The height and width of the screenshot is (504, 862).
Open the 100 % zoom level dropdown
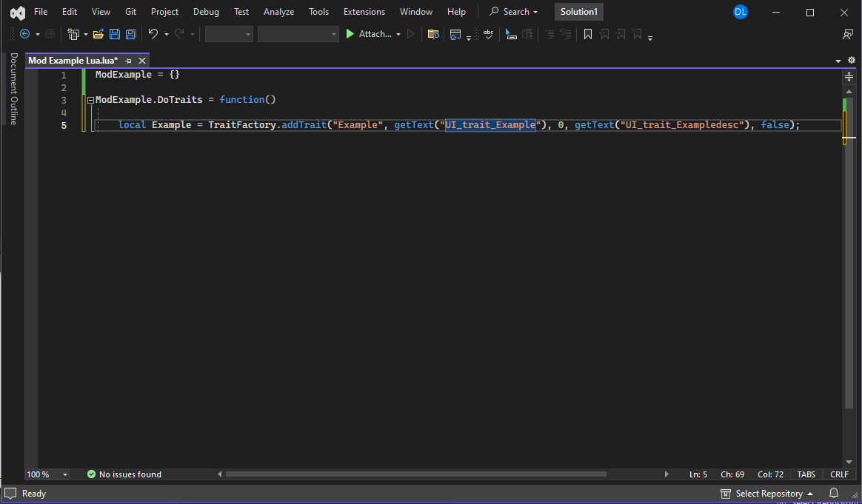click(x=47, y=474)
